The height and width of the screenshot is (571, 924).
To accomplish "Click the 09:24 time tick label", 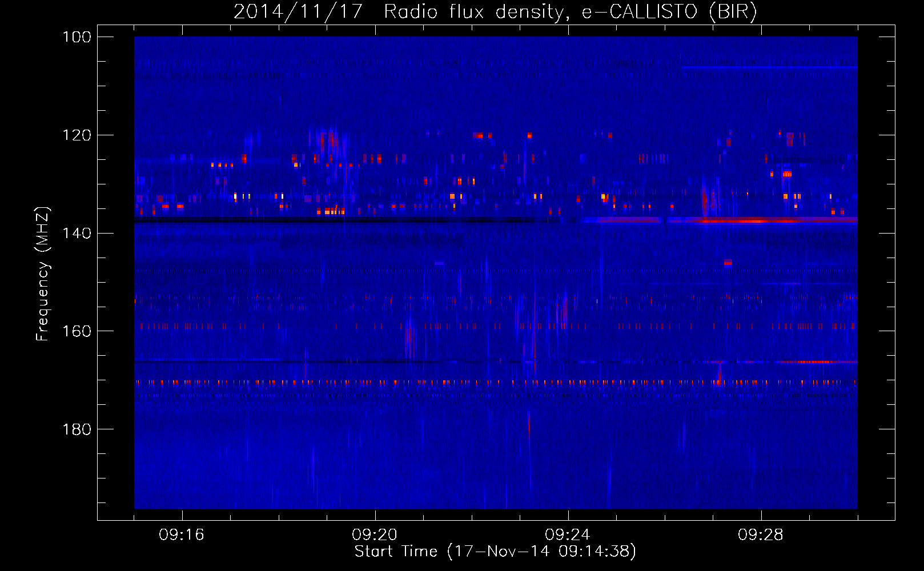I will click(568, 535).
